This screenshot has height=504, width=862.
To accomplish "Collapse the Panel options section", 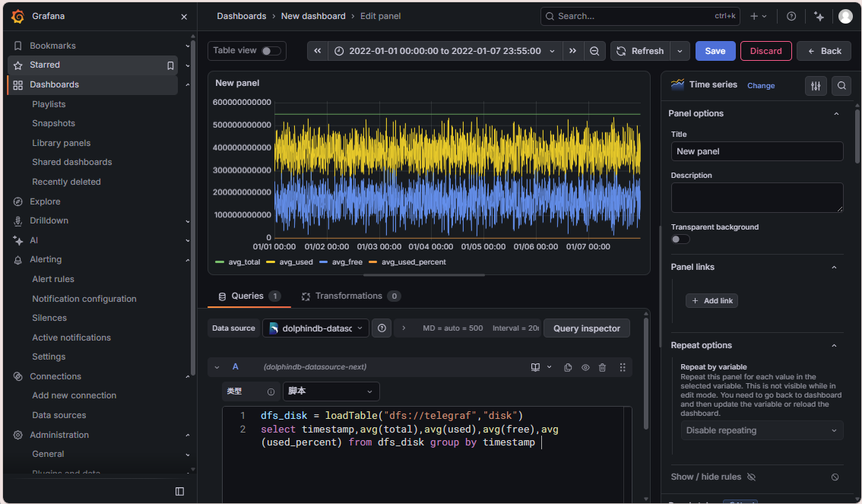I will click(836, 114).
